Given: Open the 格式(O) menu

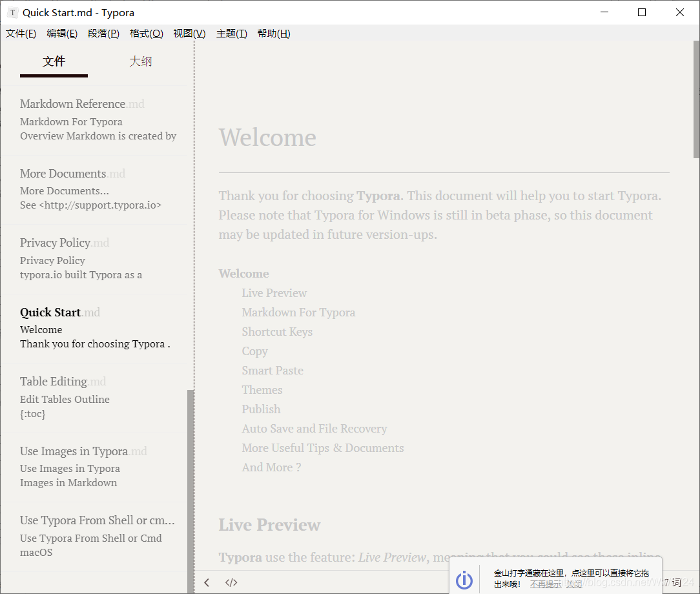Looking at the screenshot, I should (147, 34).
